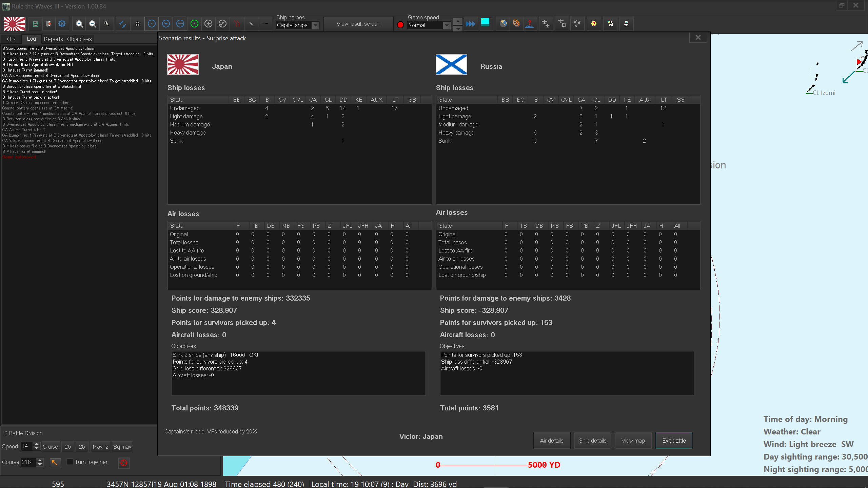Toggle the blue dot range circle

coord(152,24)
